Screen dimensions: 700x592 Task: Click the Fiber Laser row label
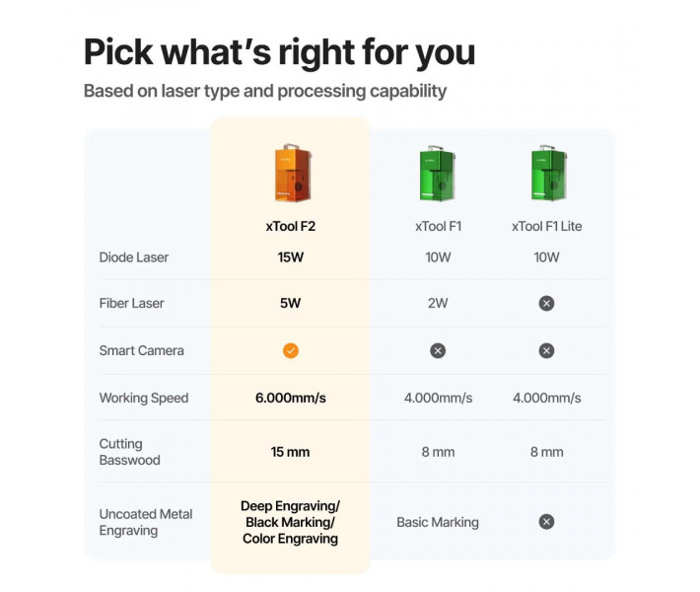133,303
